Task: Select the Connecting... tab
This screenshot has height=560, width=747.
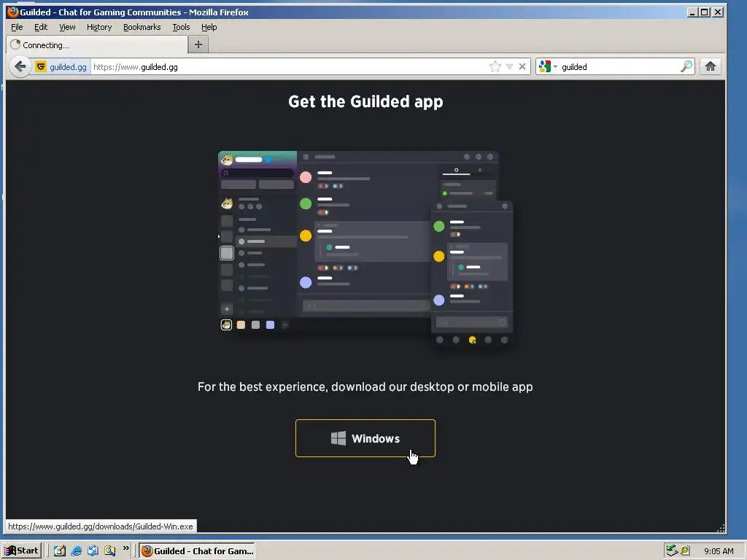Action: pyautogui.click(x=97, y=44)
